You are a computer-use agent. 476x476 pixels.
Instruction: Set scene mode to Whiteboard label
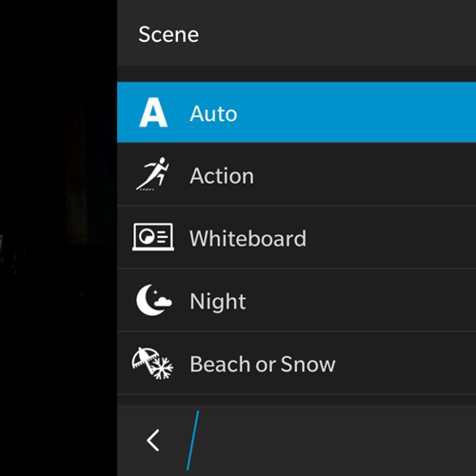(x=248, y=238)
